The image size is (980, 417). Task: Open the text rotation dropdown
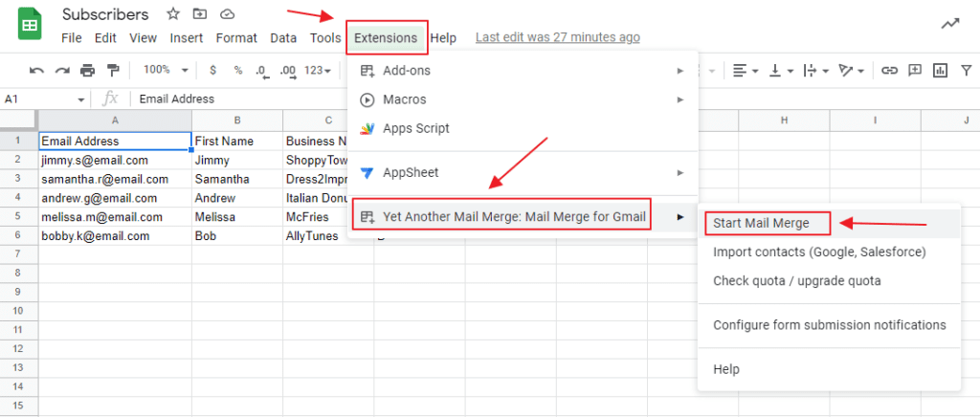(x=851, y=71)
